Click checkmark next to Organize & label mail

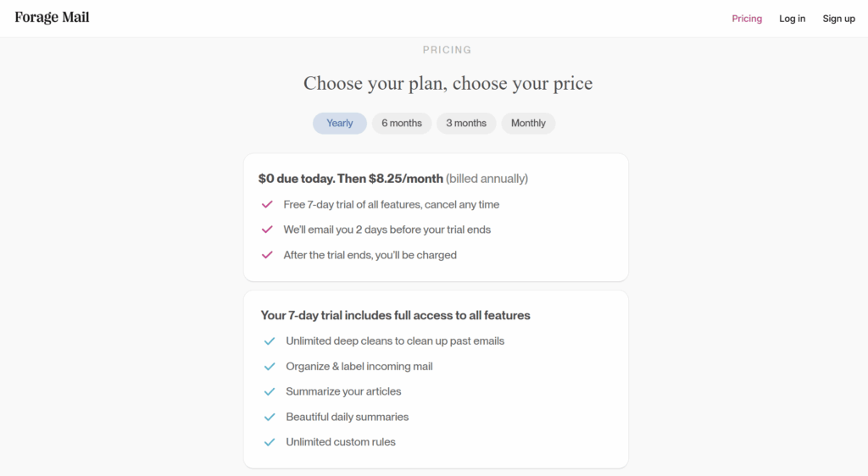click(x=270, y=367)
